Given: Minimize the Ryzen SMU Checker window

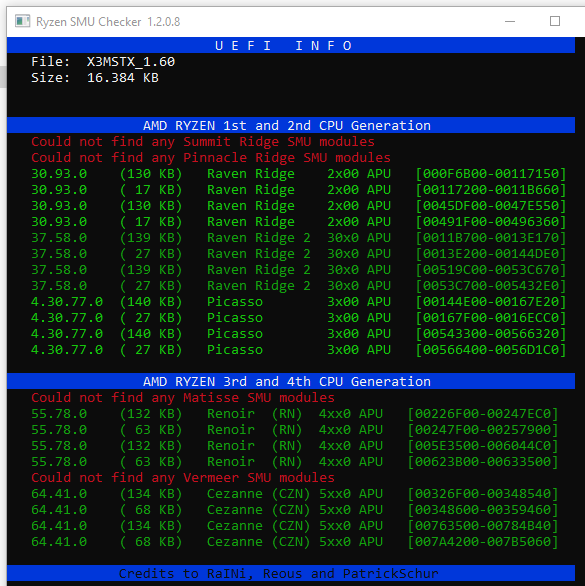Looking at the screenshot, I should click(510, 21).
